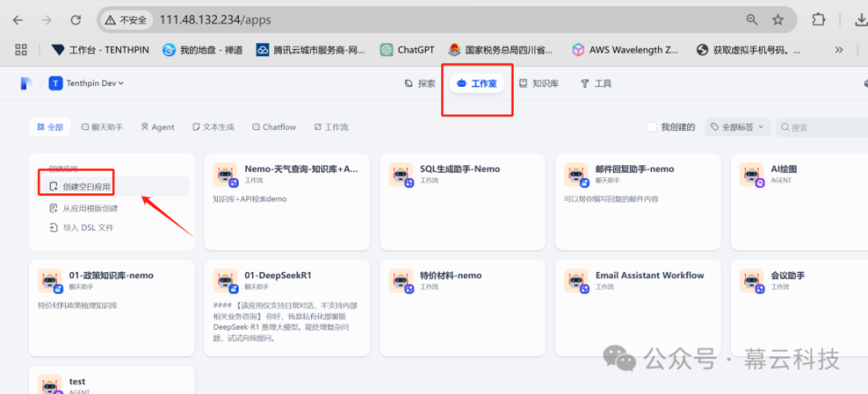
Task: Show more bookmarks via the double chevron
Action: point(839,50)
